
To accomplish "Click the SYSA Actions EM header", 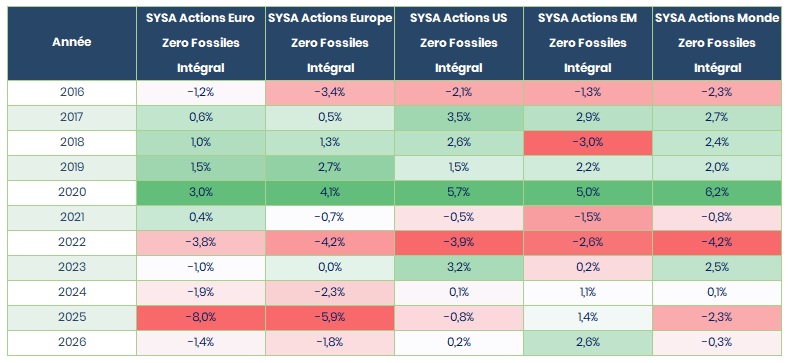I will [588, 43].
